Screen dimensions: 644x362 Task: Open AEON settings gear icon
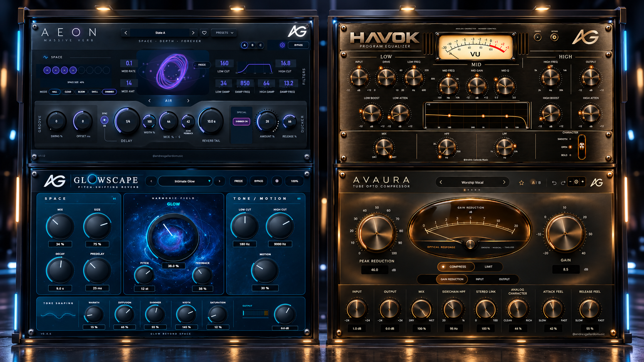click(x=282, y=45)
